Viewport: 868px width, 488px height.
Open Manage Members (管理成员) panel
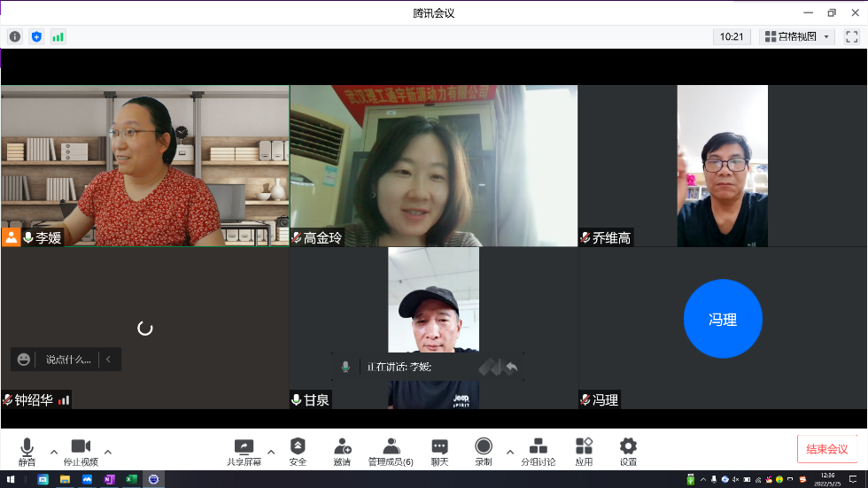click(391, 451)
